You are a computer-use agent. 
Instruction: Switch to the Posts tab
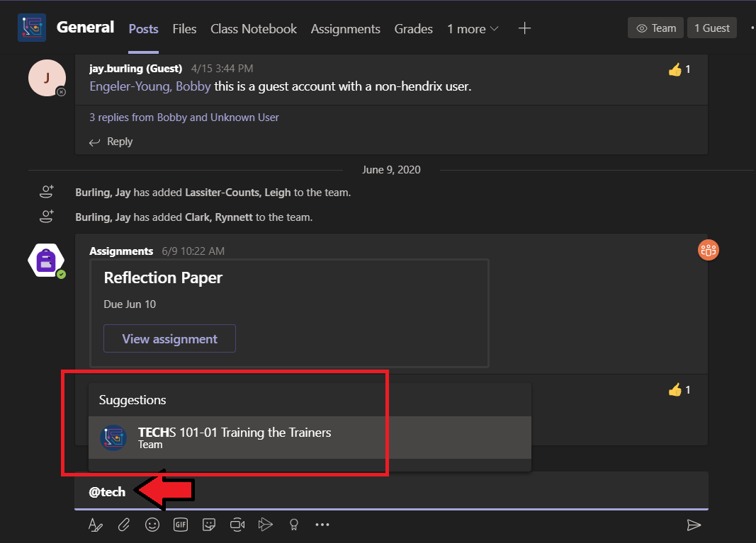tap(143, 29)
